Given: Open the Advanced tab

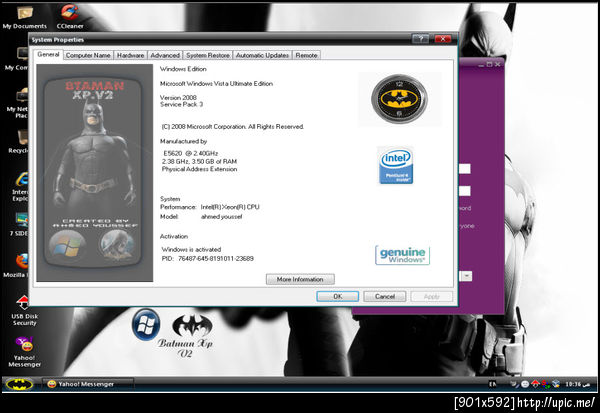Looking at the screenshot, I should [165, 56].
